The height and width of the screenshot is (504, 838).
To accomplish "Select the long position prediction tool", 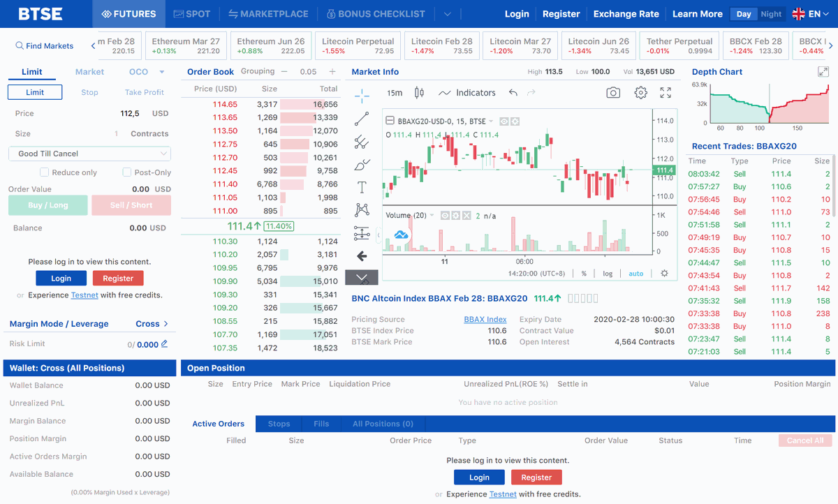I will tap(362, 233).
